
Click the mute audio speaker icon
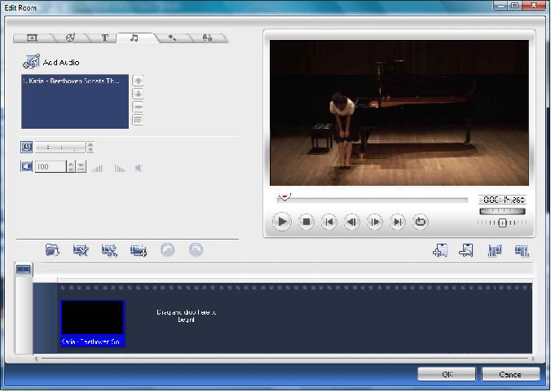click(x=139, y=168)
